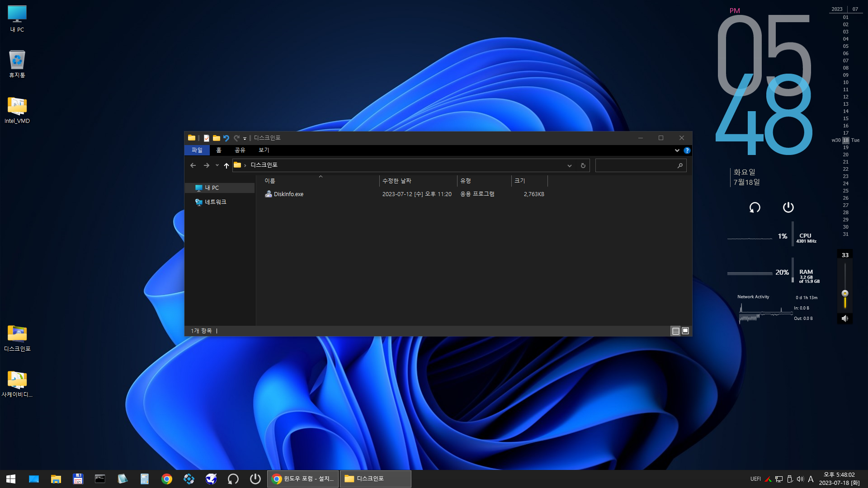Viewport: 868px width, 488px height.
Task: Expand the ribbon with the chevron
Action: tap(677, 150)
